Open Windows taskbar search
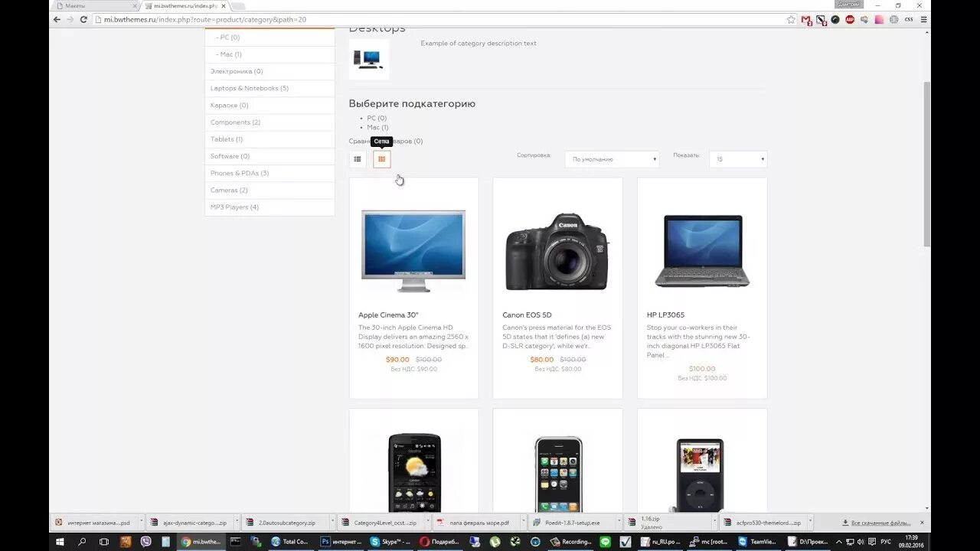The width and height of the screenshot is (980, 551). (82, 542)
